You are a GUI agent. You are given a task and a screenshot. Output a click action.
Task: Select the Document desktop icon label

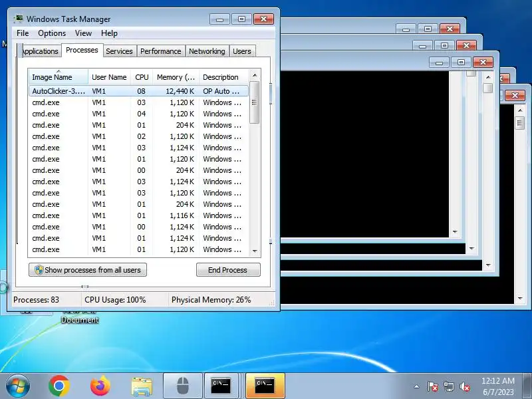pyautogui.click(x=80, y=320)
